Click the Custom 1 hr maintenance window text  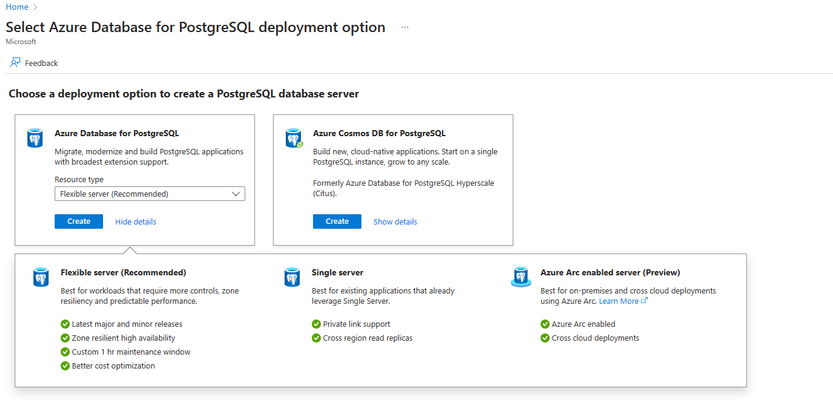pos(131,352)
